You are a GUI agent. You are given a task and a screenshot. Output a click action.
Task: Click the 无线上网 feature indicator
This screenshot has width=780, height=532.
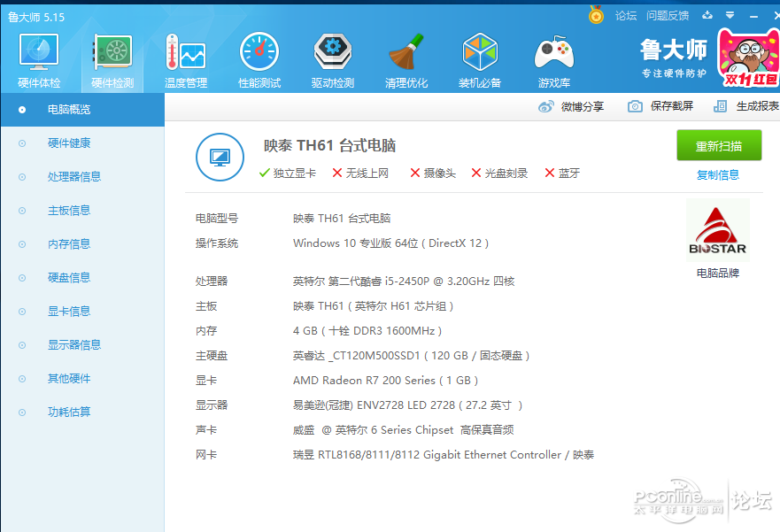(x=360, y=173)
